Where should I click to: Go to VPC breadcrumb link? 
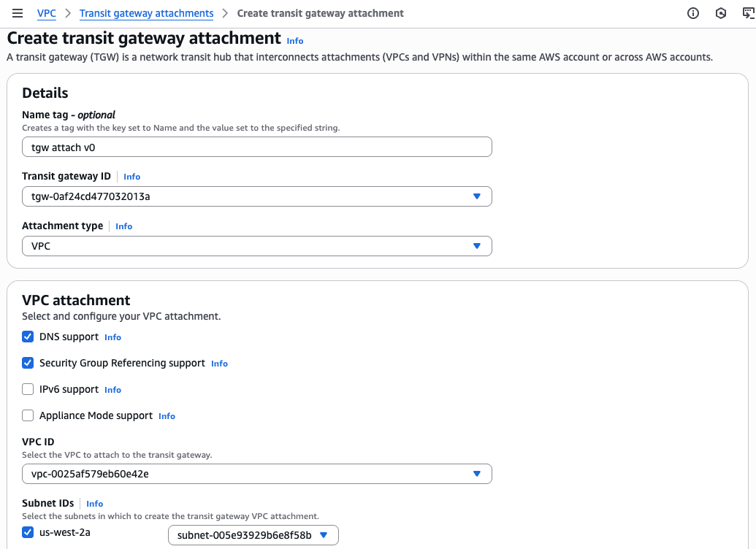coord(46,13)
